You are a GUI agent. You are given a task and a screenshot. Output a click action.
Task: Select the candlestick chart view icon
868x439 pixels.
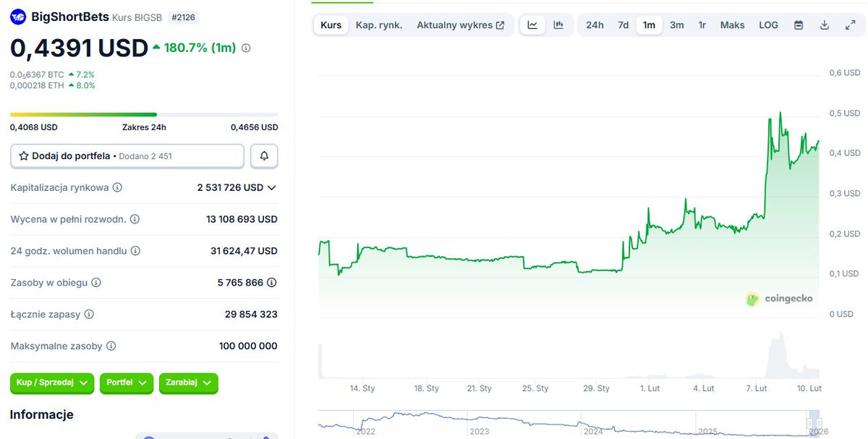pyautogui.click(x=558, y=25)
